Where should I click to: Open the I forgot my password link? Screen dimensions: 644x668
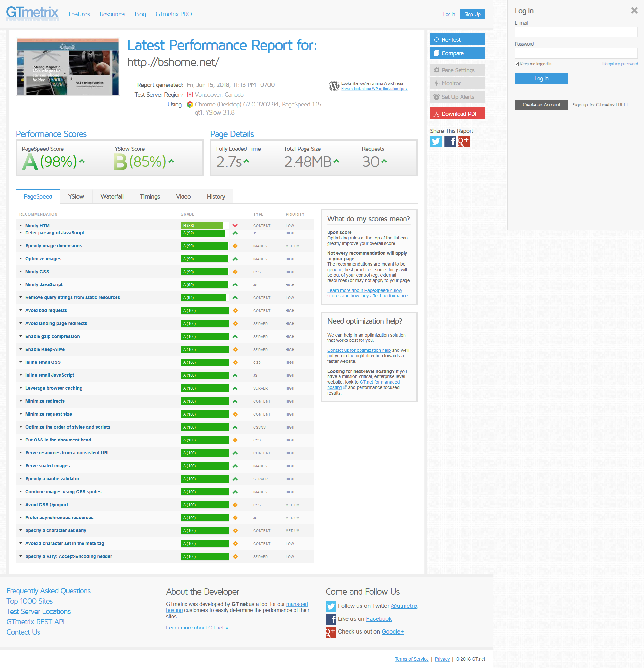(x=620, y=64)
